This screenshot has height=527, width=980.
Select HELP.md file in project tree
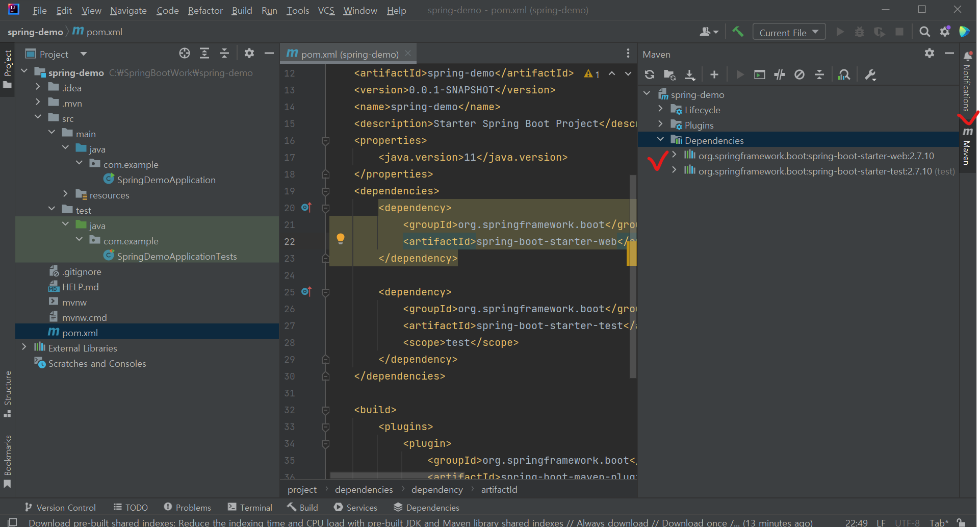click(x=80, y=287)
